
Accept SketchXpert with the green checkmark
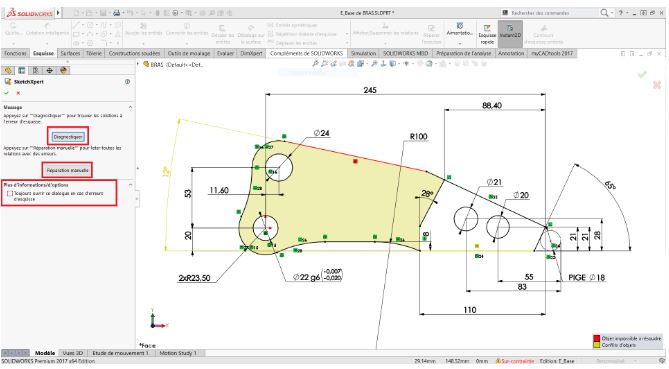(x=6, y=93)
